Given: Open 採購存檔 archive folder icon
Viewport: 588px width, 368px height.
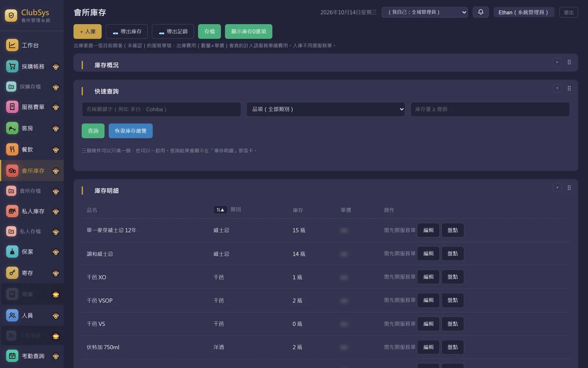Looking at the screenshot, I should tap(11, 87).
